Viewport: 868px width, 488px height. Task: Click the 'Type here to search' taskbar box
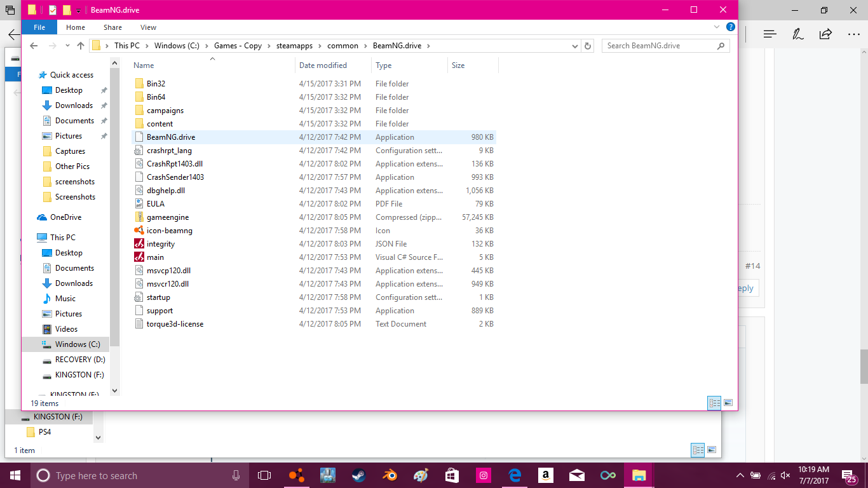[x=140, y=475]
